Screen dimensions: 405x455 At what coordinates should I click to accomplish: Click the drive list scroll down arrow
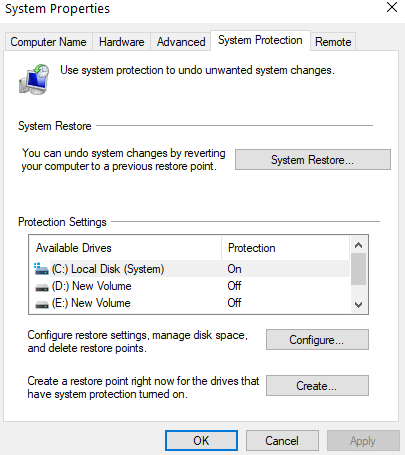pyautogui.click(x=359, y=305)
